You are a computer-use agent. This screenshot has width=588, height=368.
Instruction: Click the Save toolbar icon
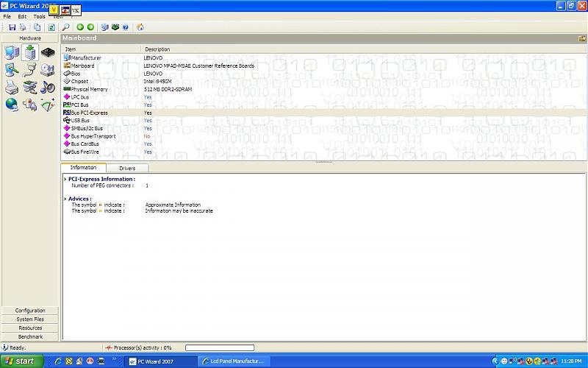pyautogui.click(x=12, y=27)
